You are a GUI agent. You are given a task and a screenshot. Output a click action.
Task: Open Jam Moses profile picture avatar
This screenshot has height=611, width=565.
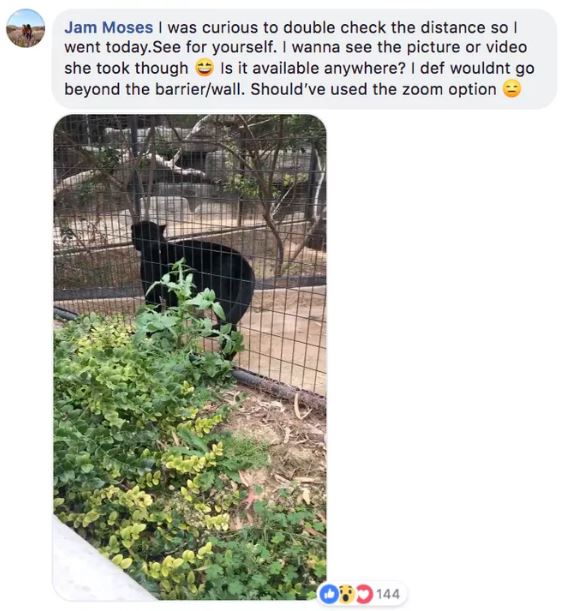click(25, 28)
